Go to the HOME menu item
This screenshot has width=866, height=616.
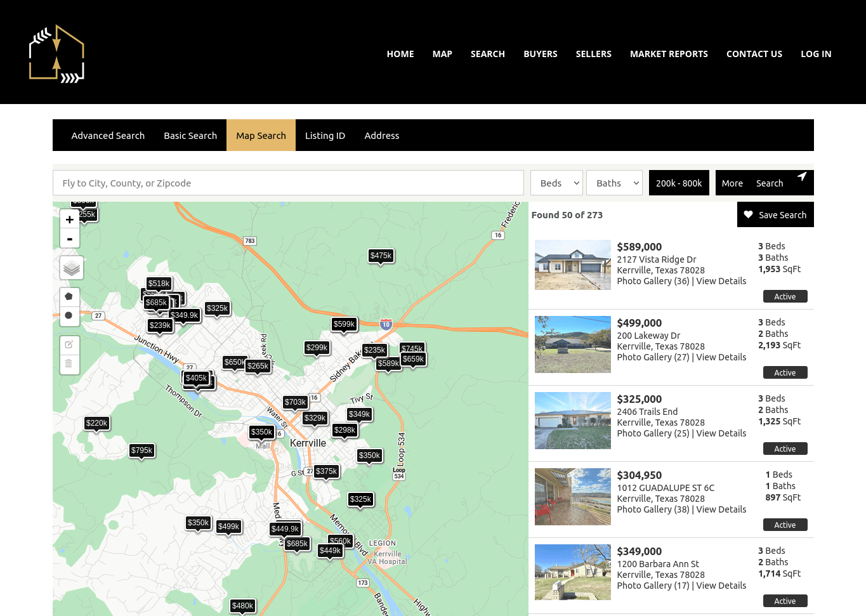(x=400, y=54)
